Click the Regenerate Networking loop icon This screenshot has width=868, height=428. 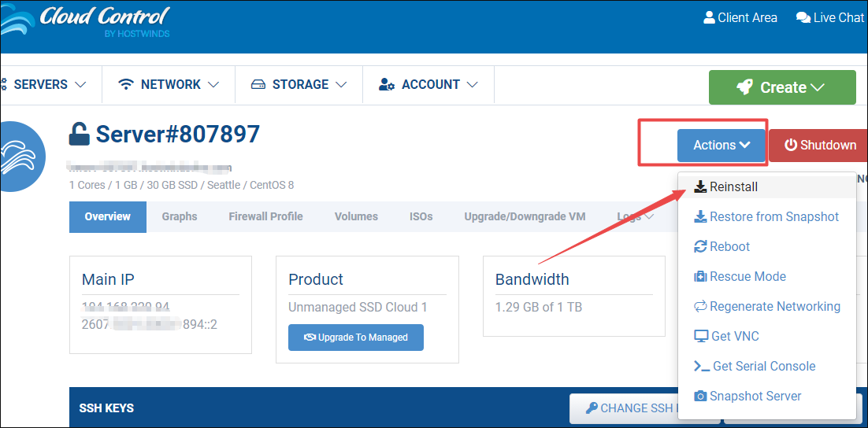click(x=700, y=306)
